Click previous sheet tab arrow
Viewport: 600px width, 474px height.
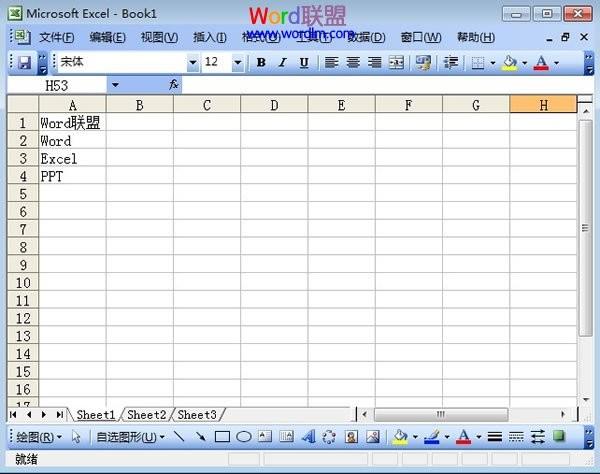[29, 415]
